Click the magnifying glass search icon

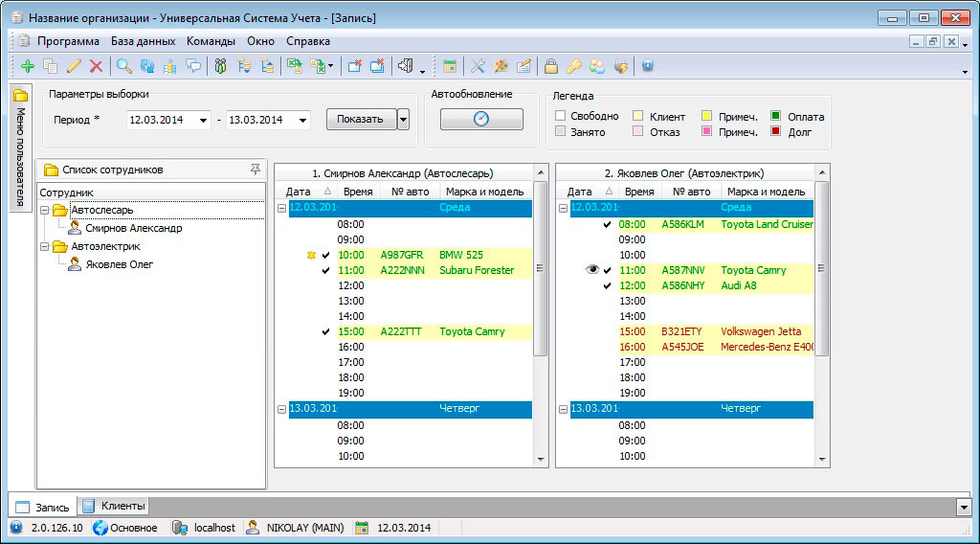point(123,66)
